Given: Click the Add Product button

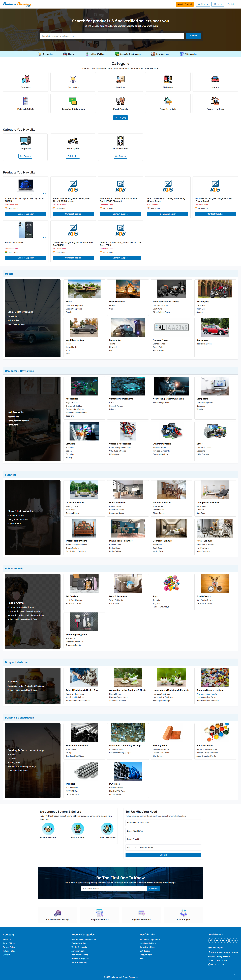Looking at the screenshot, I should (185, 4).
